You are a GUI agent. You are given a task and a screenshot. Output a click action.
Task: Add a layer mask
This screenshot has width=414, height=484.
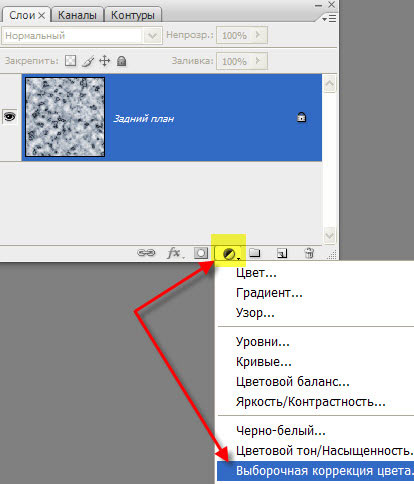point(201,253)
